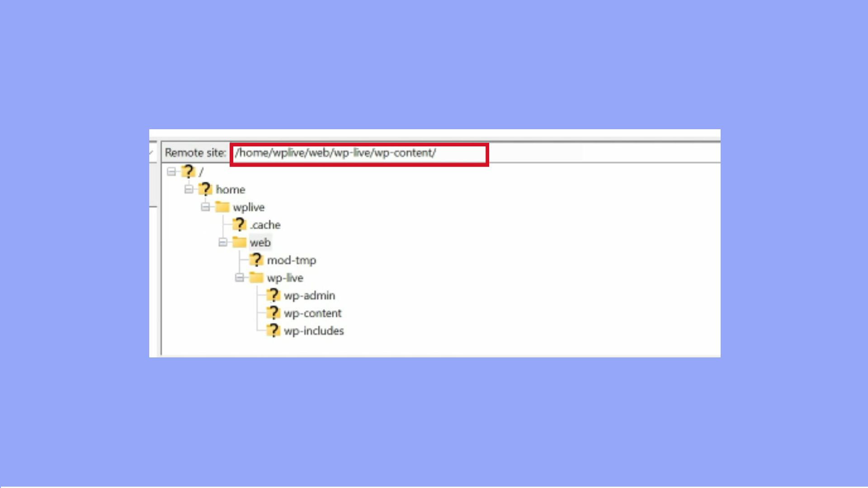This screenshot has width=868, height=488.
Task: Click the wp-content folder question-mark icon
Action: point(274,313)
